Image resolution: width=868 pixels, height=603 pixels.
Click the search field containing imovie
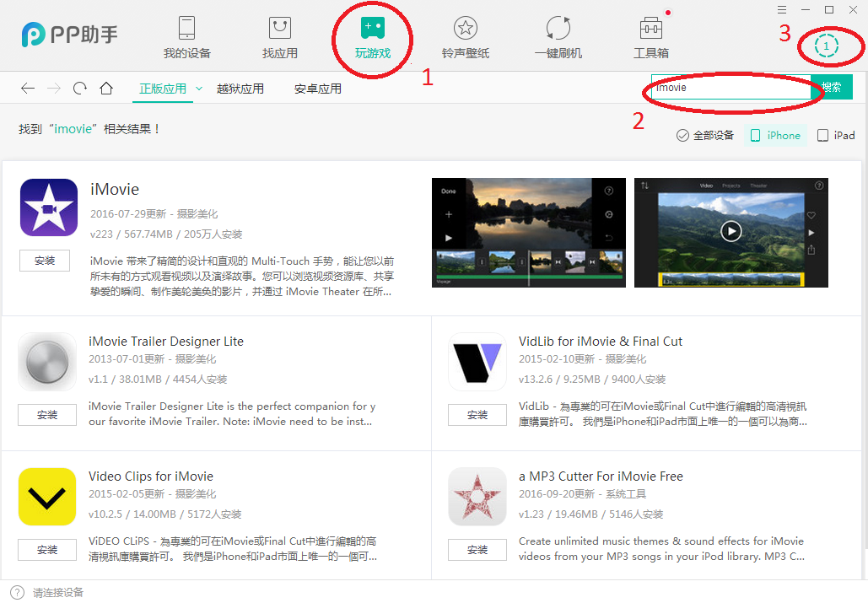(x=730, y=88)
